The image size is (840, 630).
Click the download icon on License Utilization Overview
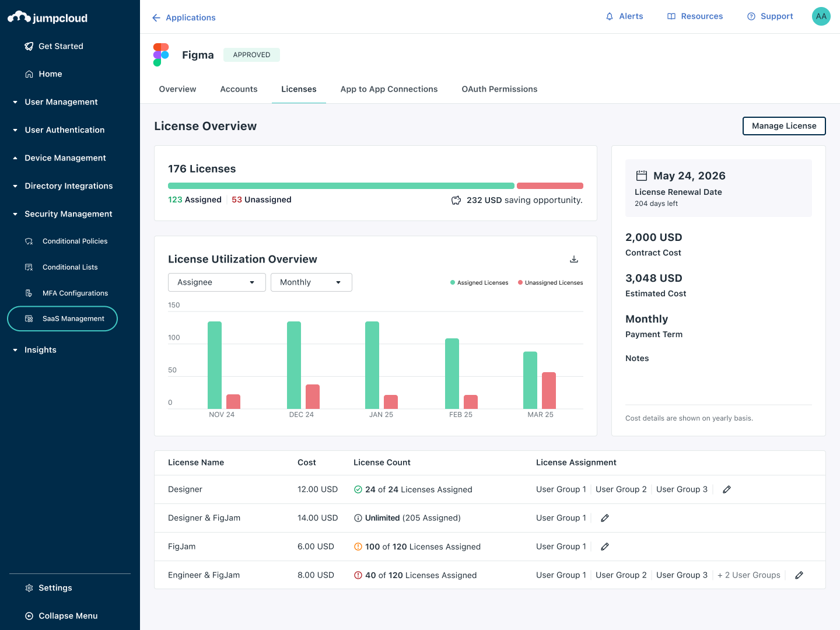click(x=574, y=258)
